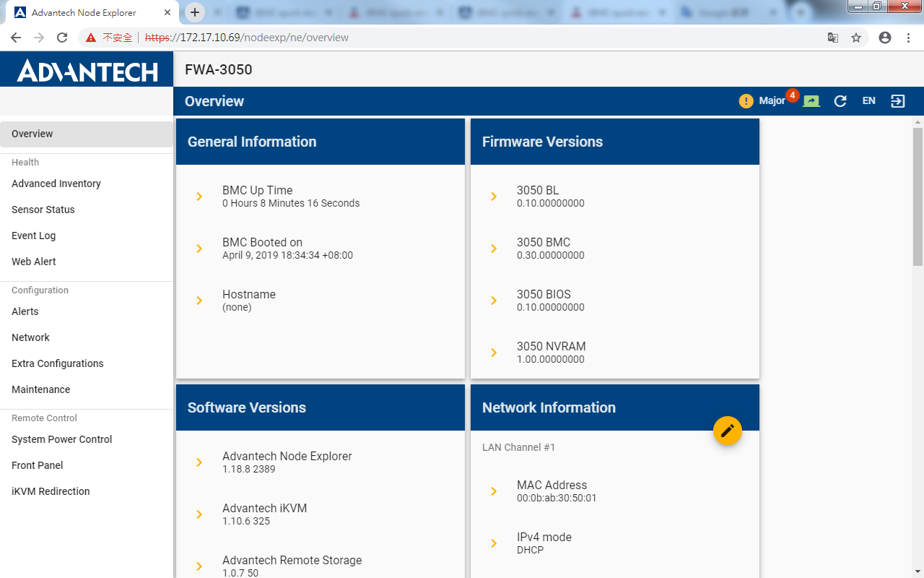Open Extra Configurations page
Image resolution: width=924 pixels, height=578 pixels.
(x=87, y=363)
